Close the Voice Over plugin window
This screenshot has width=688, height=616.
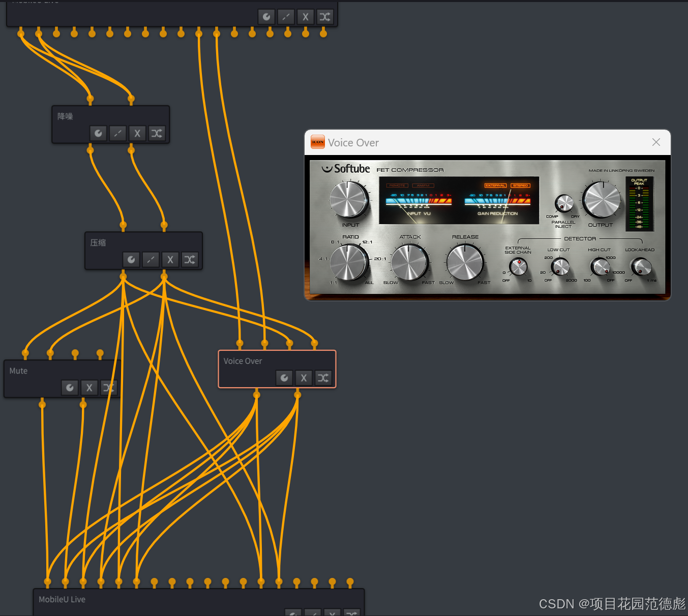pos(656,142)
